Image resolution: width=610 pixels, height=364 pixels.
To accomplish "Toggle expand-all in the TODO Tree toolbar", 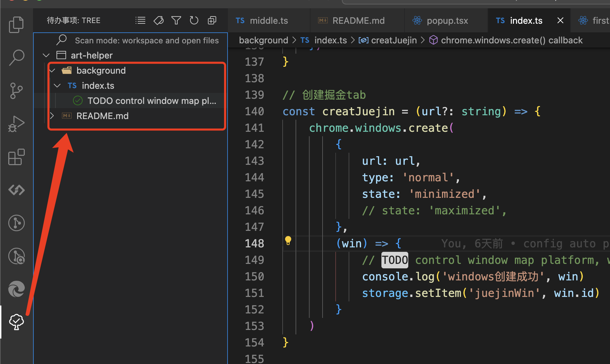I will pyautogui.click(x=212, y=20).
